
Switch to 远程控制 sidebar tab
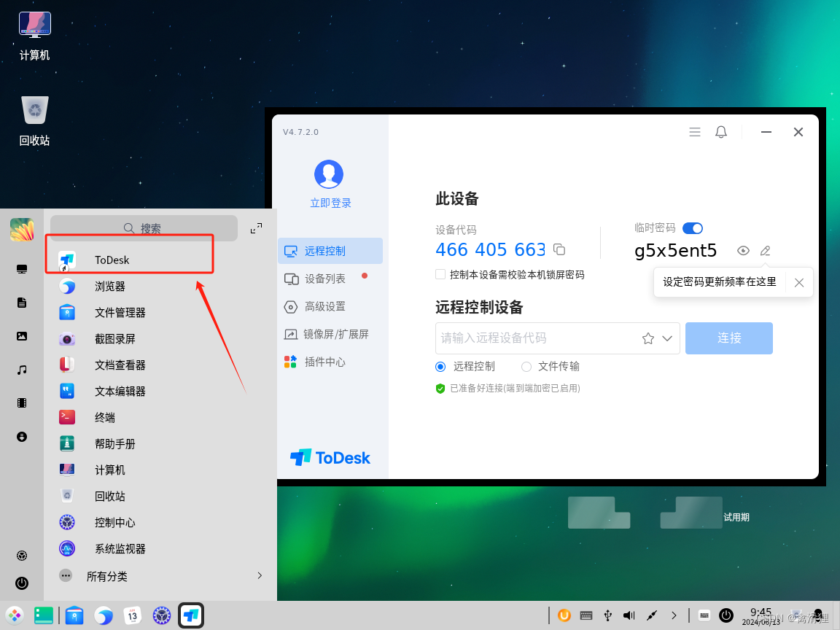pyautogui.click(x=330, y=251)
